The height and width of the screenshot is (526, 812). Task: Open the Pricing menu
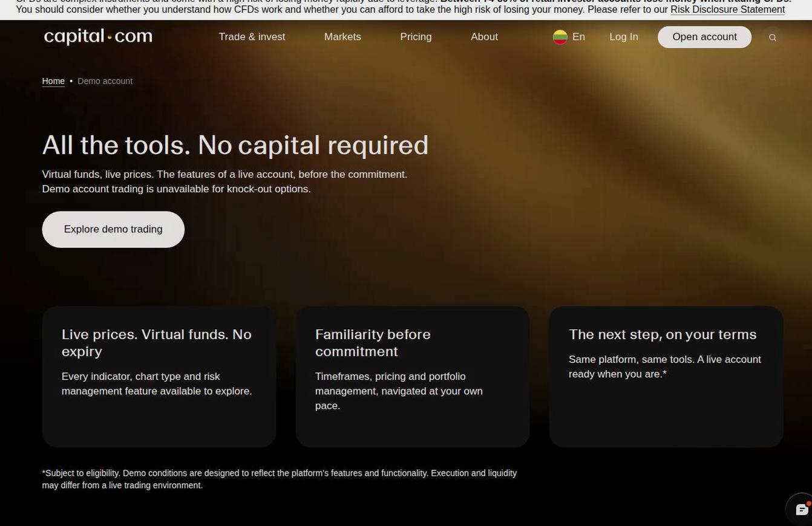[416, 37]
